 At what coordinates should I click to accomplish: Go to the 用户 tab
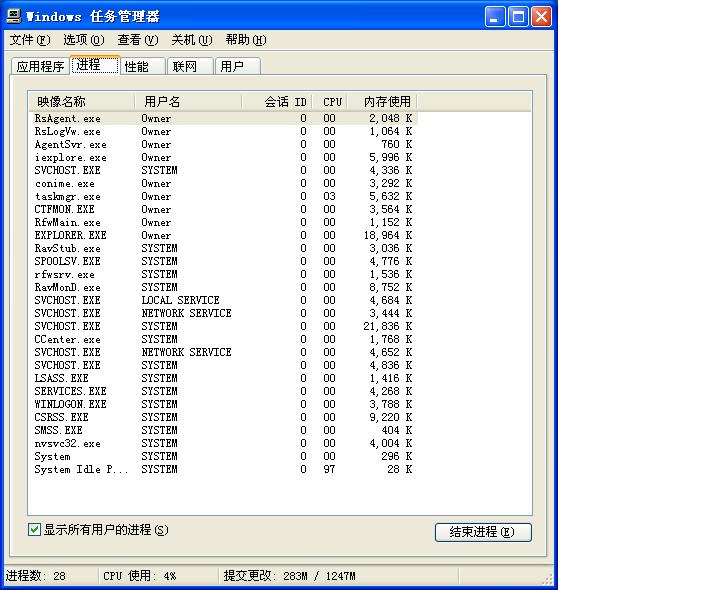(x=238, y=67)
